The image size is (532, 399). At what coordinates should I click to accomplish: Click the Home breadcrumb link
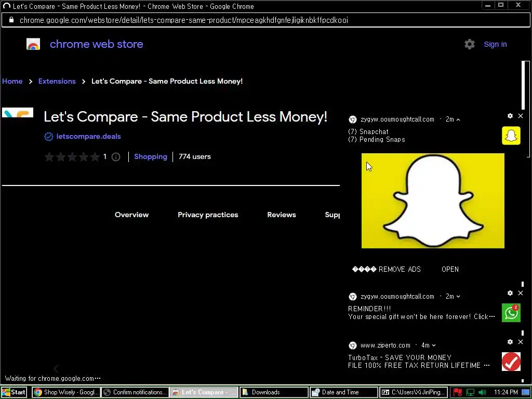[12, 82]
